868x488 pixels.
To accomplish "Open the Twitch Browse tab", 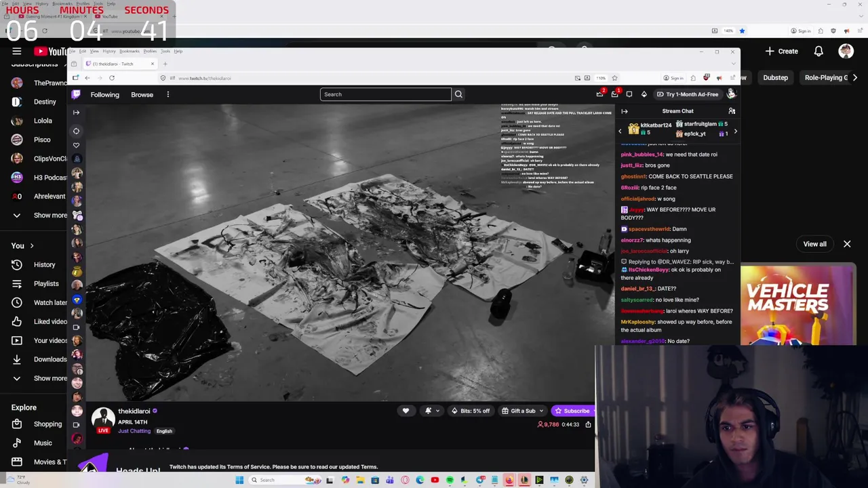I will [142, 94].
